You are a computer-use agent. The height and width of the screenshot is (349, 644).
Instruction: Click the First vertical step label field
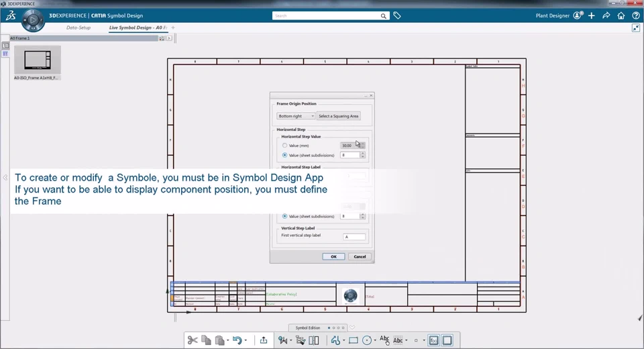pyautogui.click(x=354, y=237)
